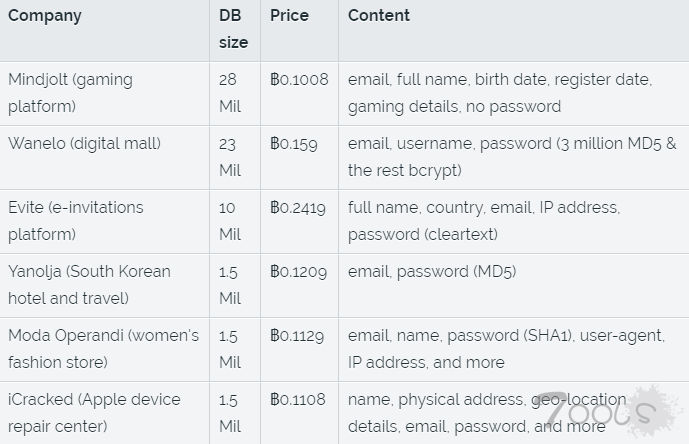Click the 28 Mil database size cell

(x=231, y=93)
